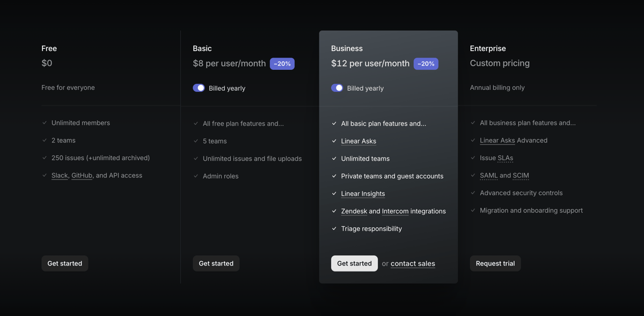This screenshot has height=316, width=644.
Task: Click the checkmark beside Issue SLAs
Action: coord(473,158)
